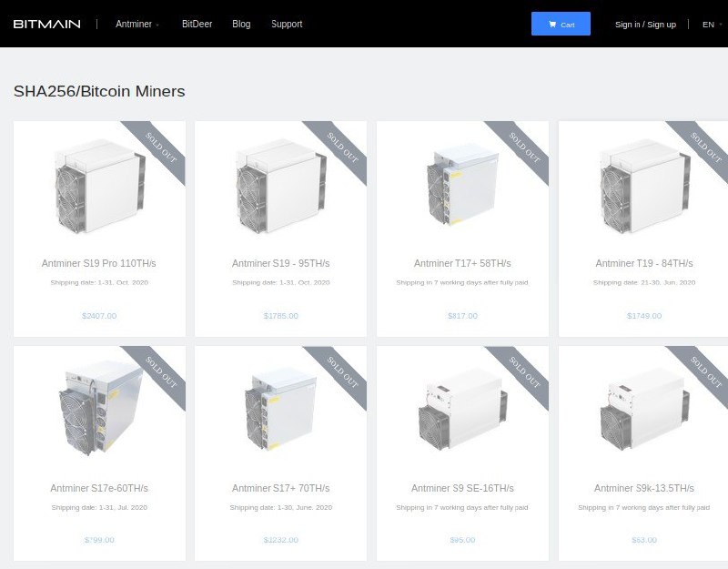Click the Antminer S19 - 95TH/s title

tap(281, 263)
